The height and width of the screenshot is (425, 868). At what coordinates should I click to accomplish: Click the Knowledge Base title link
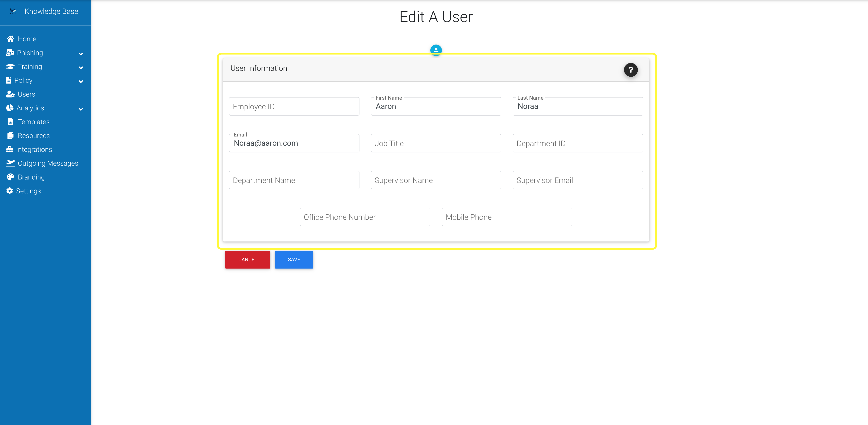click(x=51, y=12)
